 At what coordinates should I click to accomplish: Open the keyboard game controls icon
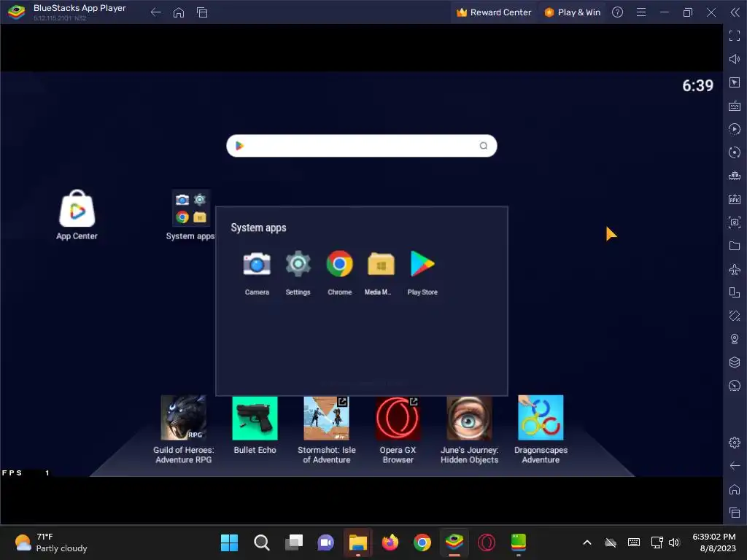(x=735, y=106)
